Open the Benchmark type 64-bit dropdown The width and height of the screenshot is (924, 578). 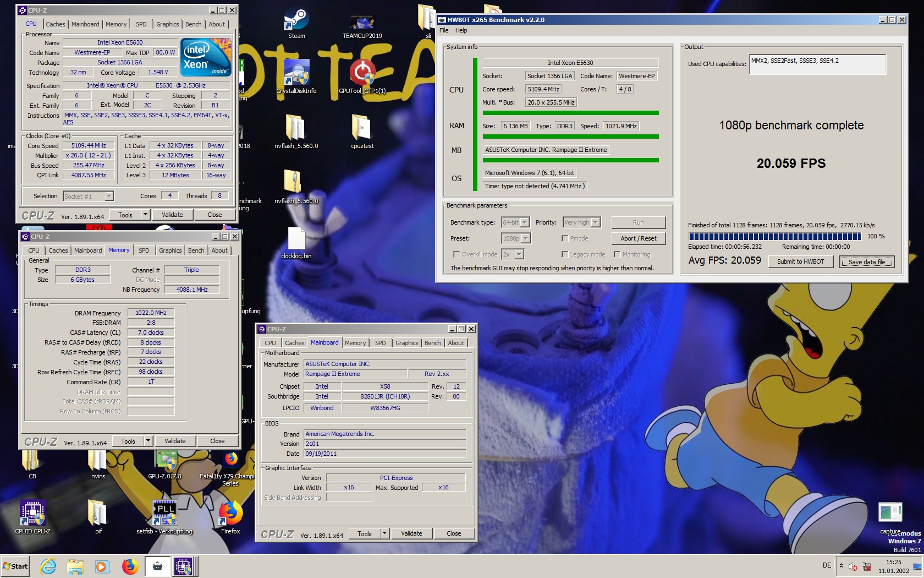point(515,222)
